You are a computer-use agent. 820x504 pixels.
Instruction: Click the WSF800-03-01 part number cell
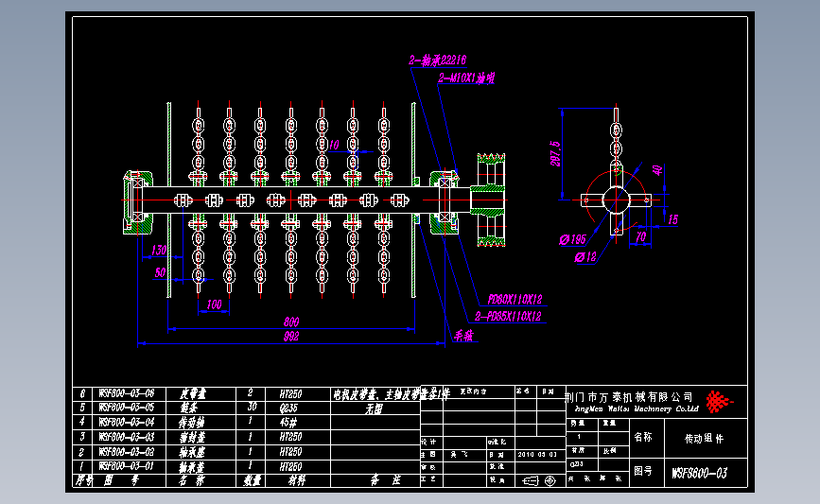pyautogui.click(x=127, y=466)
